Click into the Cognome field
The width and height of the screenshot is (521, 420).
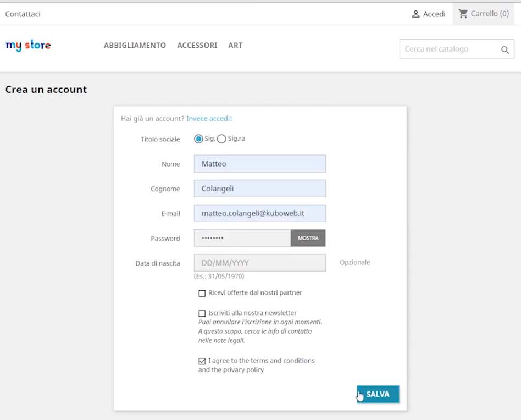click(259, 189)
